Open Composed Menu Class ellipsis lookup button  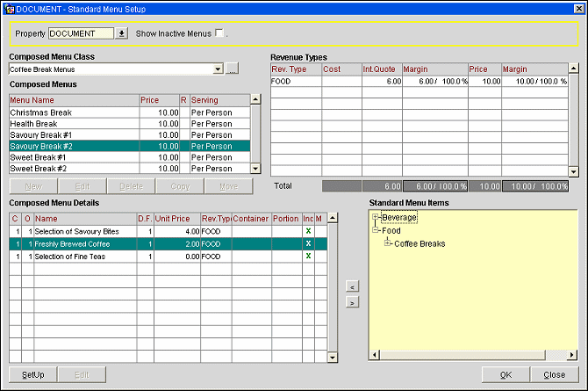click(x=232, y=69)
